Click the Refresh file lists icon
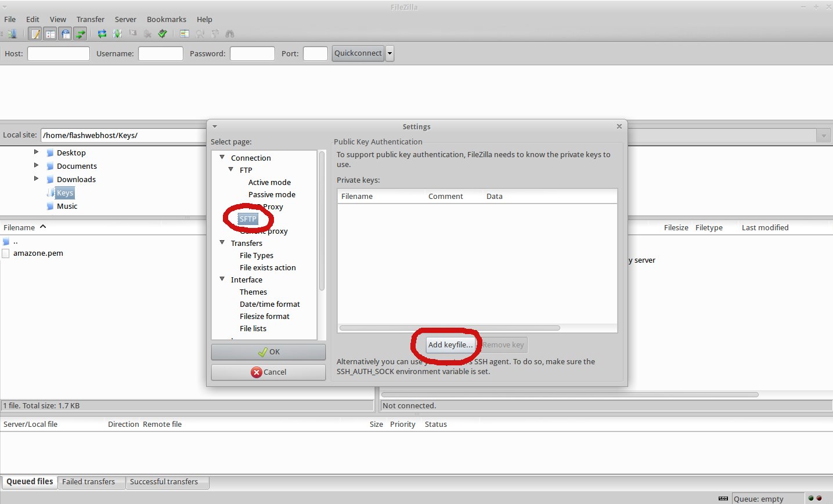The height and width of the screenshot is (504, 833). click(102, 34)
